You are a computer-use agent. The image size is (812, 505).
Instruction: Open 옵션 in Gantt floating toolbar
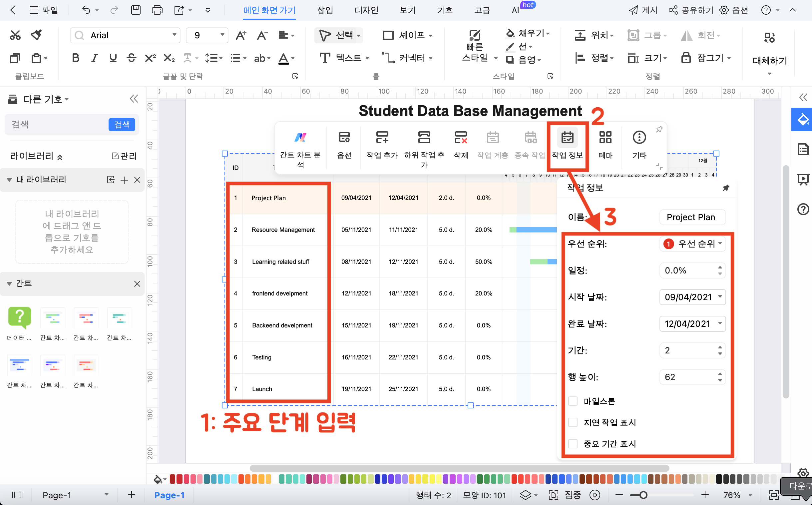pos(344,145)
